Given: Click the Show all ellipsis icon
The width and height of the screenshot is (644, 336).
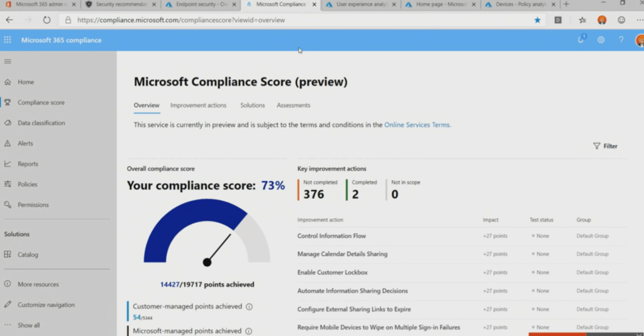Looking at the screenshot, I should pyautogui.click(x=8, y=325).
